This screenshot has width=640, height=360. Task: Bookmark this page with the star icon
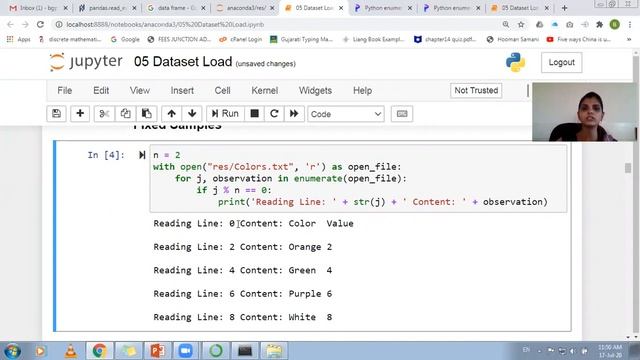(x=521, y=24)
